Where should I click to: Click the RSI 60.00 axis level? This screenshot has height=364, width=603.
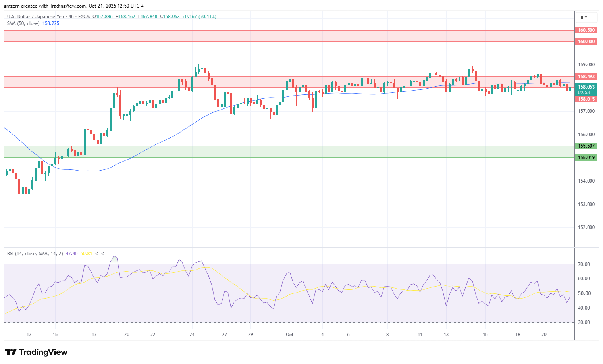point(584,279)
